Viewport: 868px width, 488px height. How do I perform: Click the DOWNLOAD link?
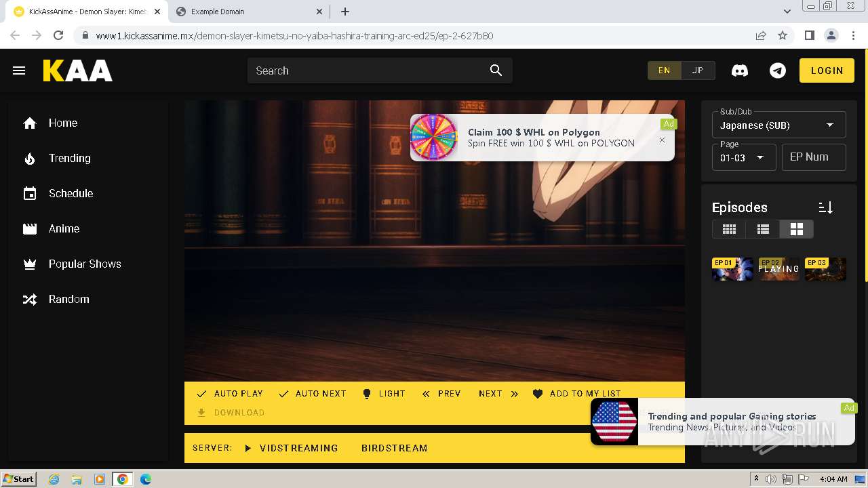(x=239, y=413)
